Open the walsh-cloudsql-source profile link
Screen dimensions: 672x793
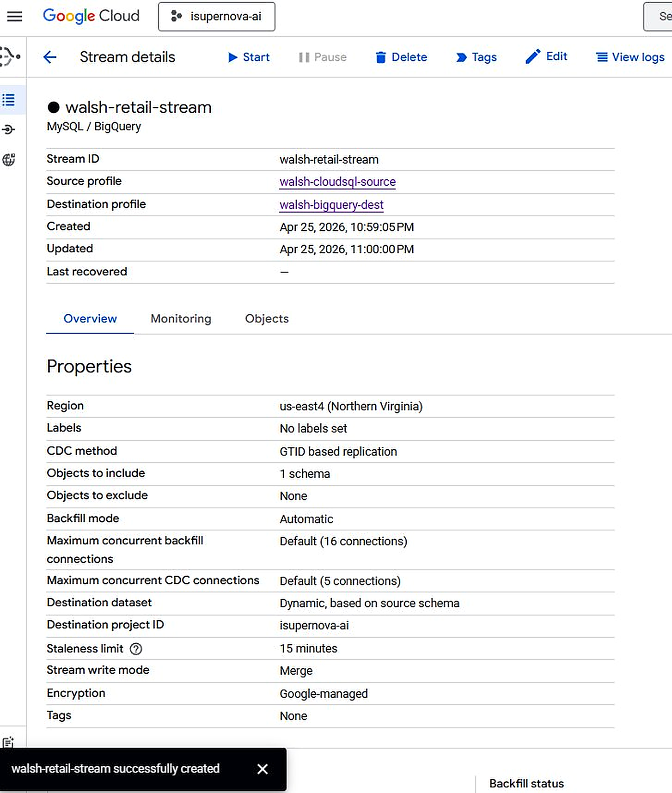click(337, 182)
